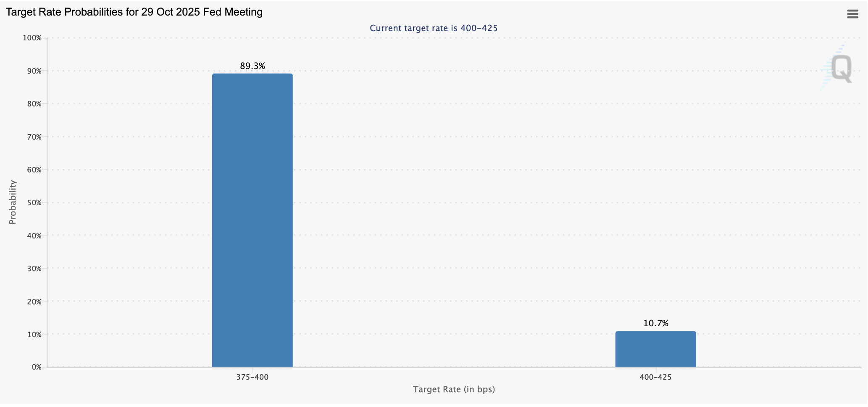Click the 90% y-axis tick label
The width and height of the screenshot is (868, 407).
pos(34,71)
